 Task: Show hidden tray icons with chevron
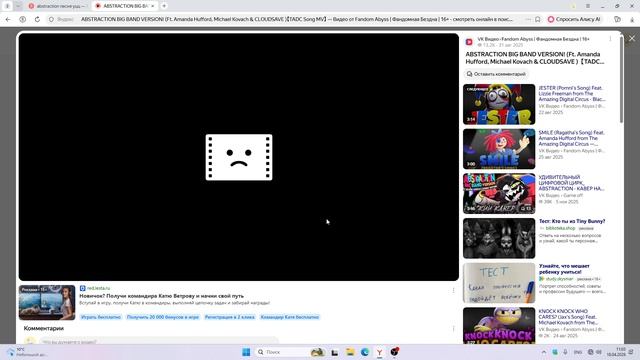coord(544,352)
